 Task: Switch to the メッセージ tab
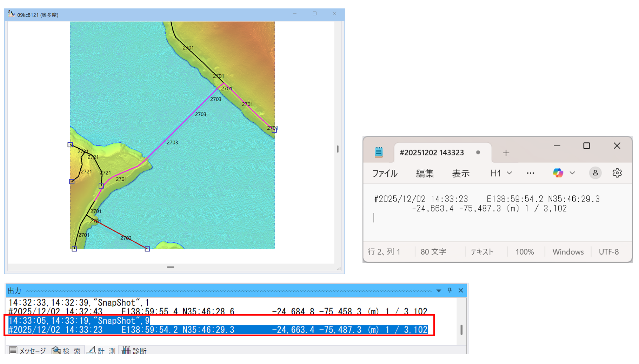click(x=28, y=351)
